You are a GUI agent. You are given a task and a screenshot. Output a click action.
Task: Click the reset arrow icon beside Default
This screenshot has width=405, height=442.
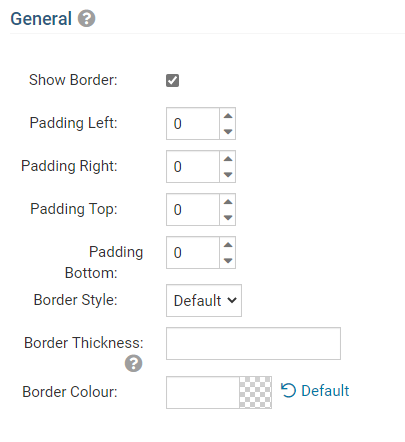coord(288,391)
